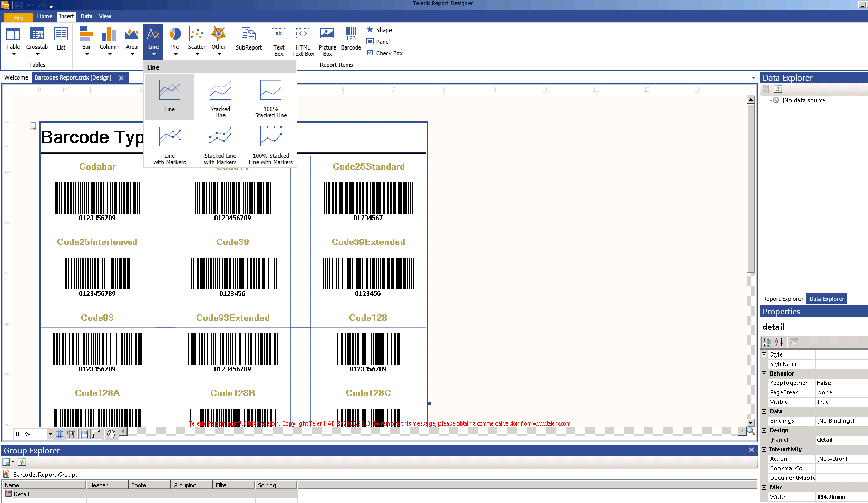Insert a List report item

61,40
